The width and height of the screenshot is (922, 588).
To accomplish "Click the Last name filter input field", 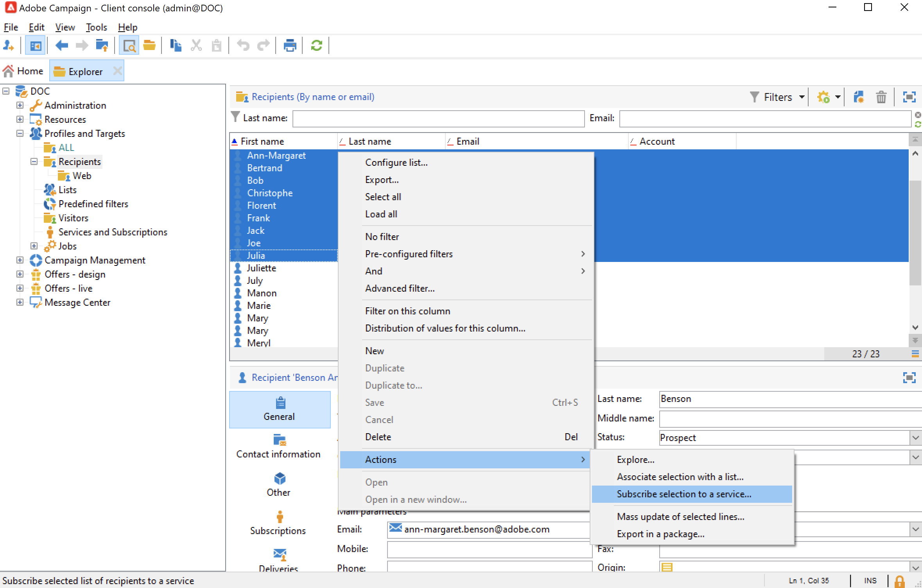I will (438, 118).
